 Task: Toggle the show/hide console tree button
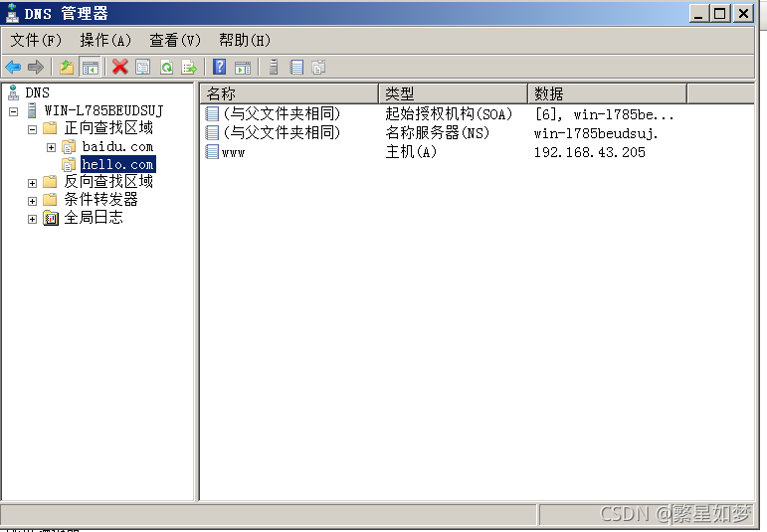coord(90,67)
